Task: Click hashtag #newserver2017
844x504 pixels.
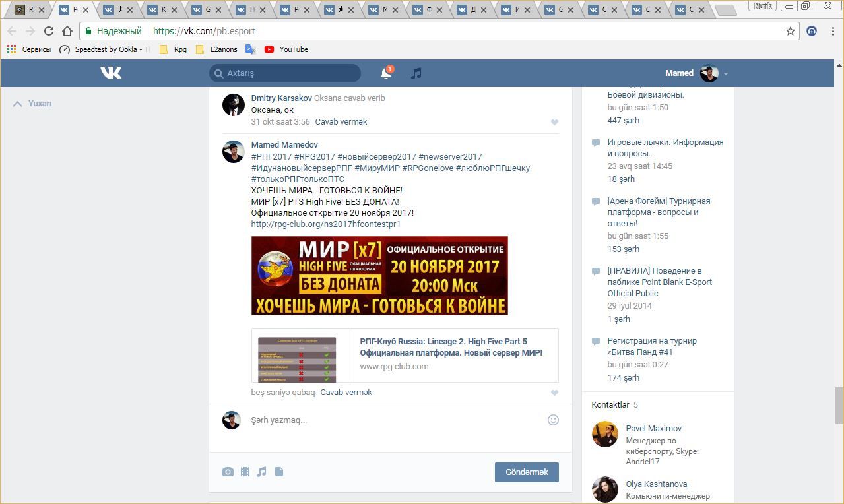Action: click(450, 157)
